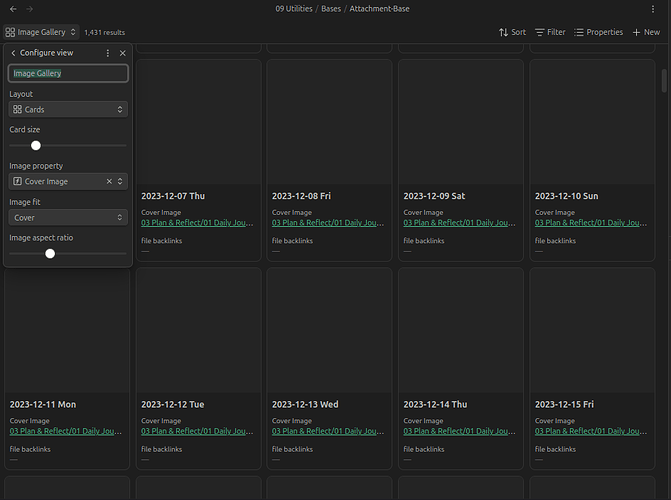The image size is (671, 500).
Task: Create a New entry
Action: click(x=645, y=32)
